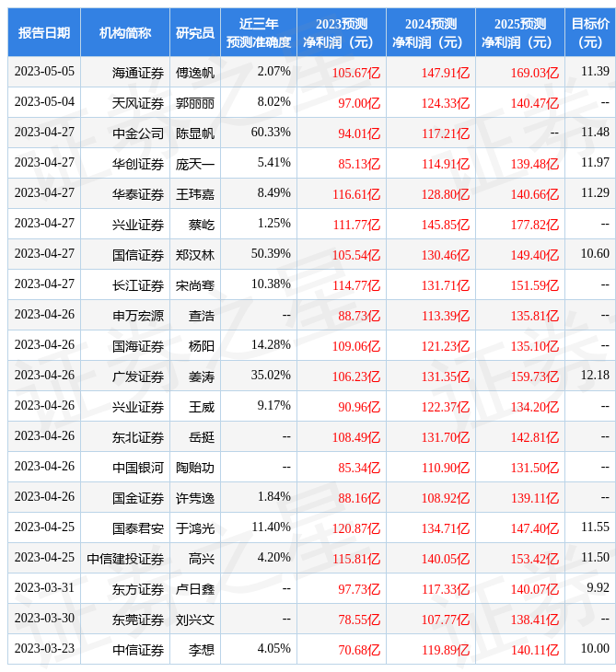Screen dimensions: 616x672
Task: Click the 研究员 column header
Action: 195,32
